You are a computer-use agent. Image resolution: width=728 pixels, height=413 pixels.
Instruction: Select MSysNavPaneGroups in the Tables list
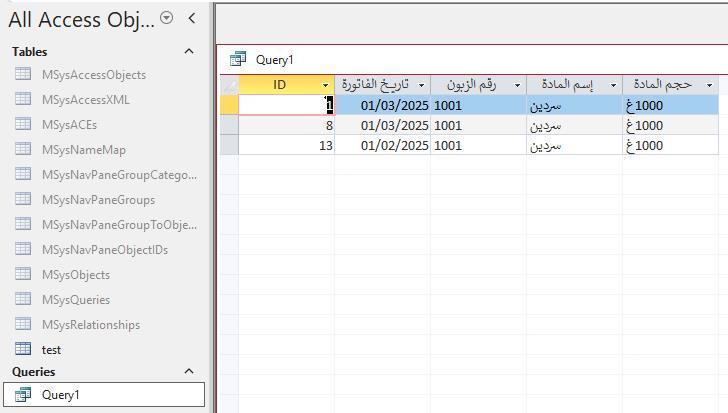click(98, 200)
